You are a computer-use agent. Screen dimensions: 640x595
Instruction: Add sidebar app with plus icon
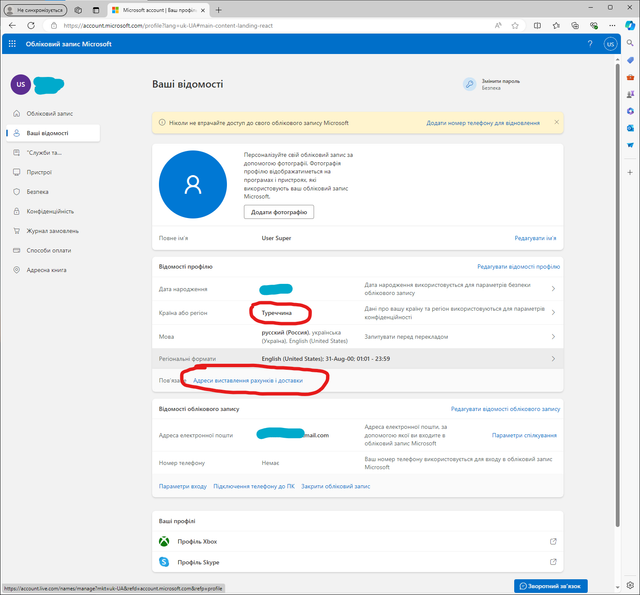(630, 172)
